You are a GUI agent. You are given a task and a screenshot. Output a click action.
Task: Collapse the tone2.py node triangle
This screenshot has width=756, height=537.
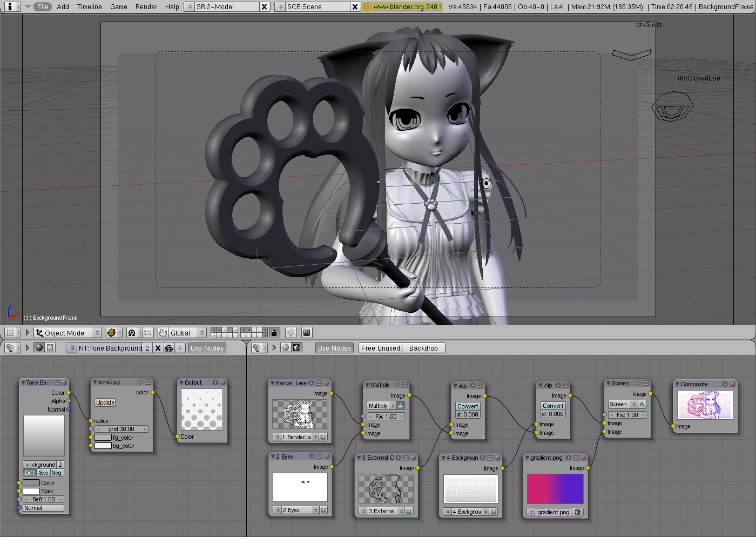pyautogui.click(x=95, y=382)
